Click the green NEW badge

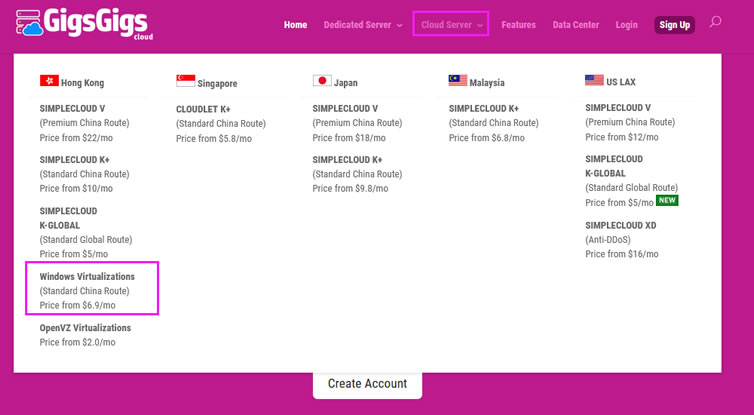pyautogui.click(x=667, y=201)
